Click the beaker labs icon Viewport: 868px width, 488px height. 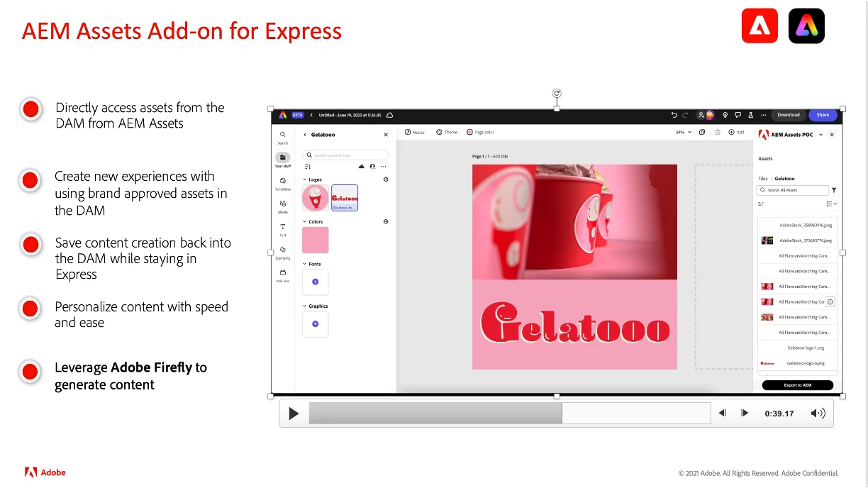(750, 115)
